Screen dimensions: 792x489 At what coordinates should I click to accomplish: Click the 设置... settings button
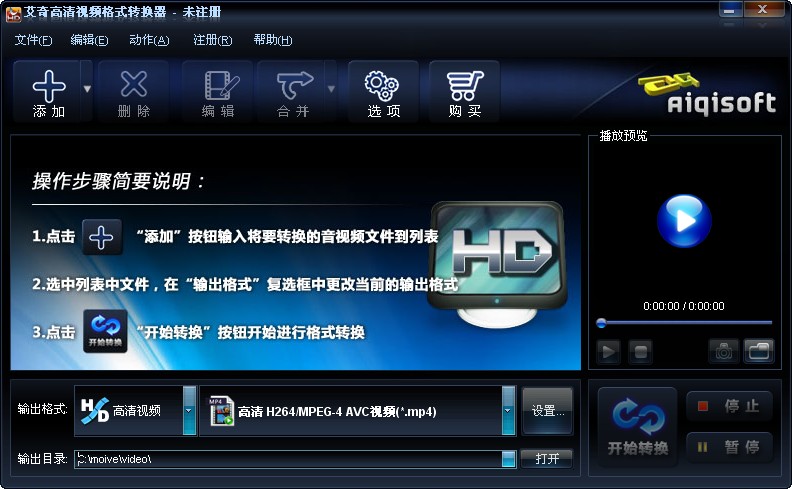coord(548,410)
